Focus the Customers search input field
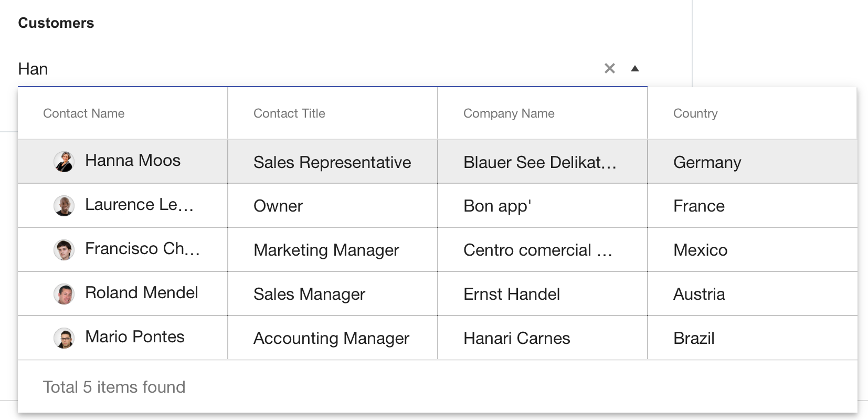868x420 pixels. (x=304, y=69)
